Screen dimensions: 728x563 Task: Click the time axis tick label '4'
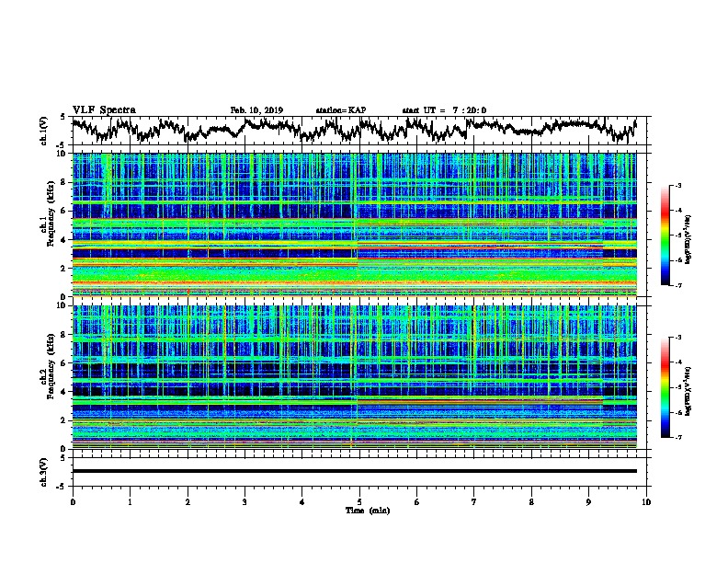coord(301,502)
